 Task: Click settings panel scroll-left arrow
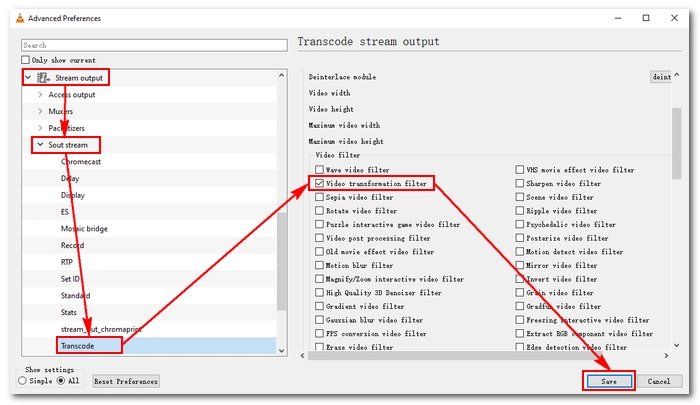(x=303, y=356)
